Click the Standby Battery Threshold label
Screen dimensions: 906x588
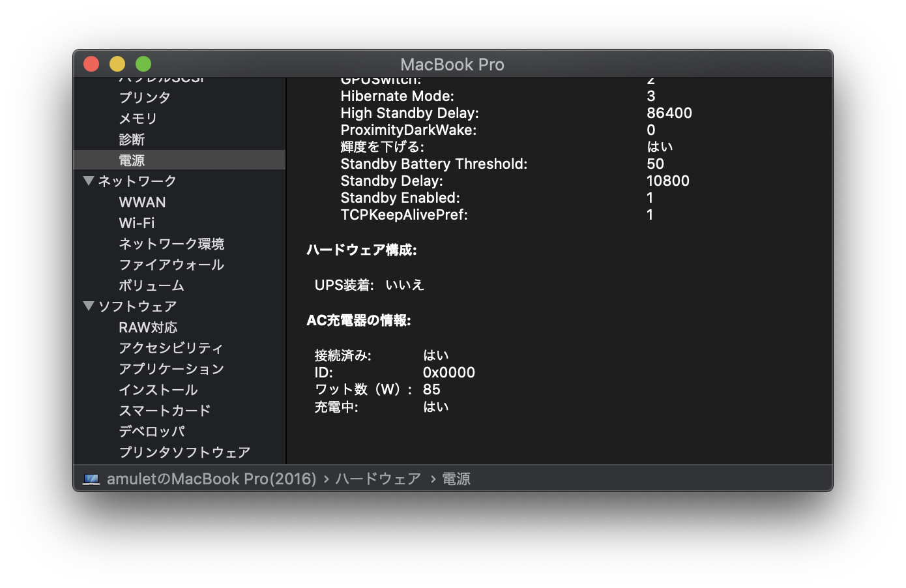[434, 164]
